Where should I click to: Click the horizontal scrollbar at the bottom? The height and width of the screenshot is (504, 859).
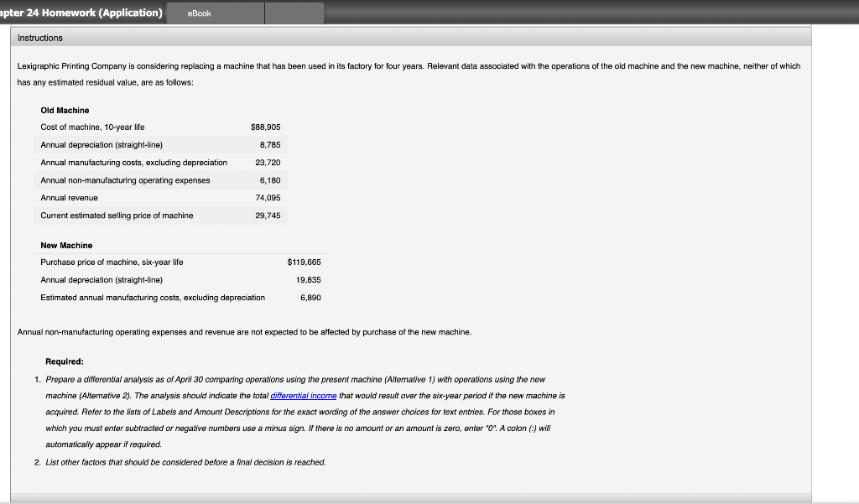pos(411,500)
